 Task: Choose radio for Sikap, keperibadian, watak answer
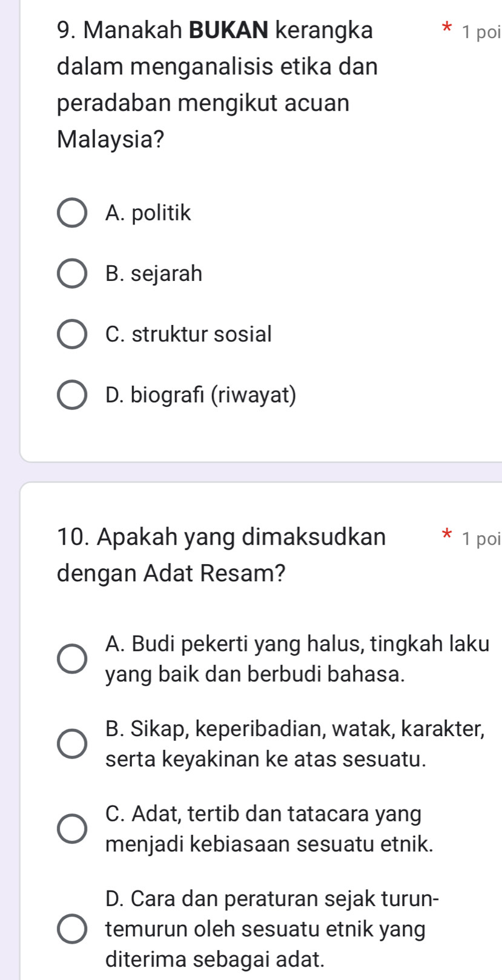[72, 743]
